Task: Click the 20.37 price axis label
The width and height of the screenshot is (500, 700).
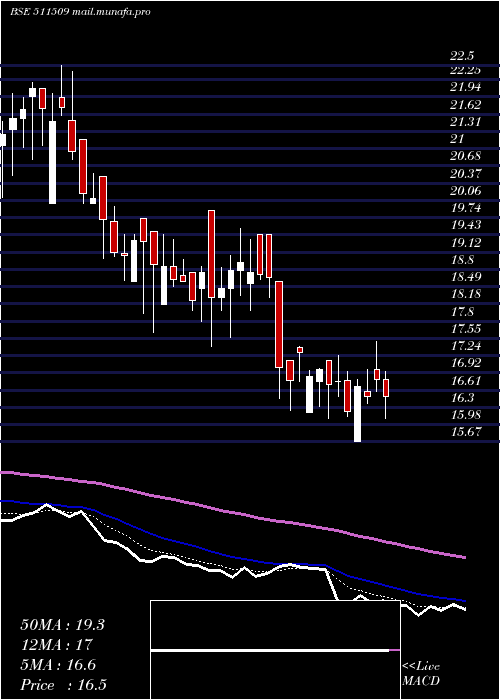Action: tap(465, 173)
